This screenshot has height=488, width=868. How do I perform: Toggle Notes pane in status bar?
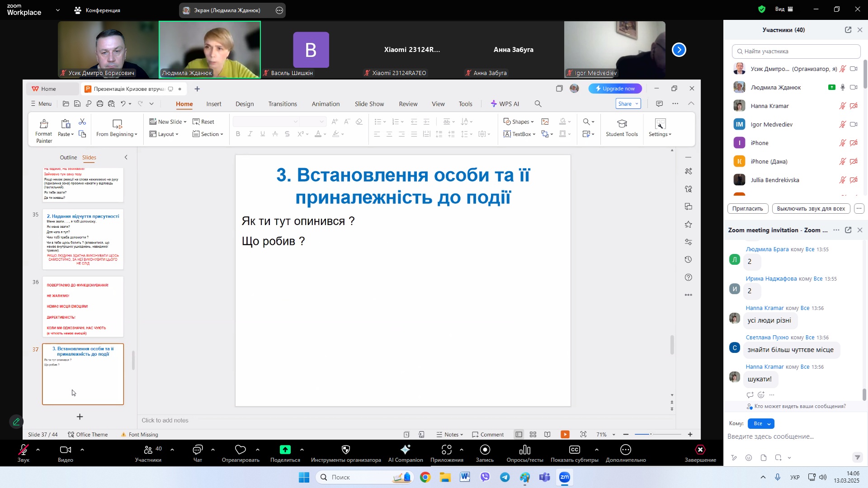coord(449,435)
